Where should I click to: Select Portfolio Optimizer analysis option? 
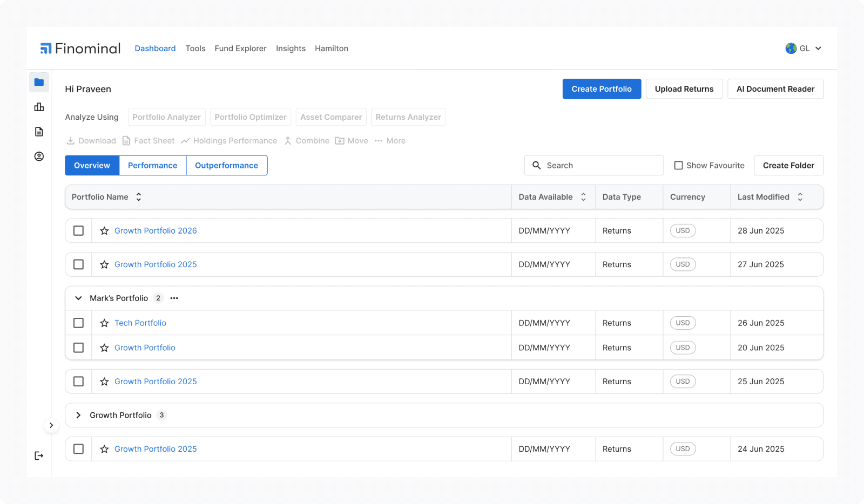tap(251, 117)
